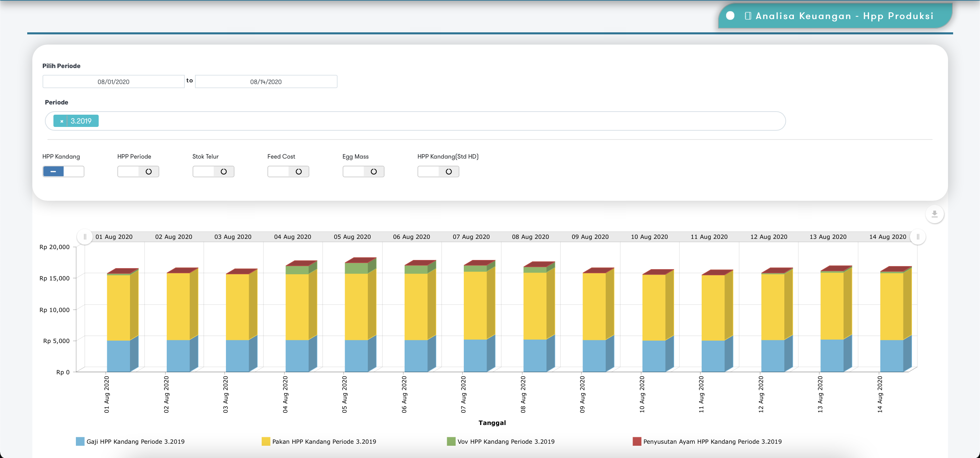Remove the 3.2019 periode tag
The image size is (980, 458).
pos(62,121)
